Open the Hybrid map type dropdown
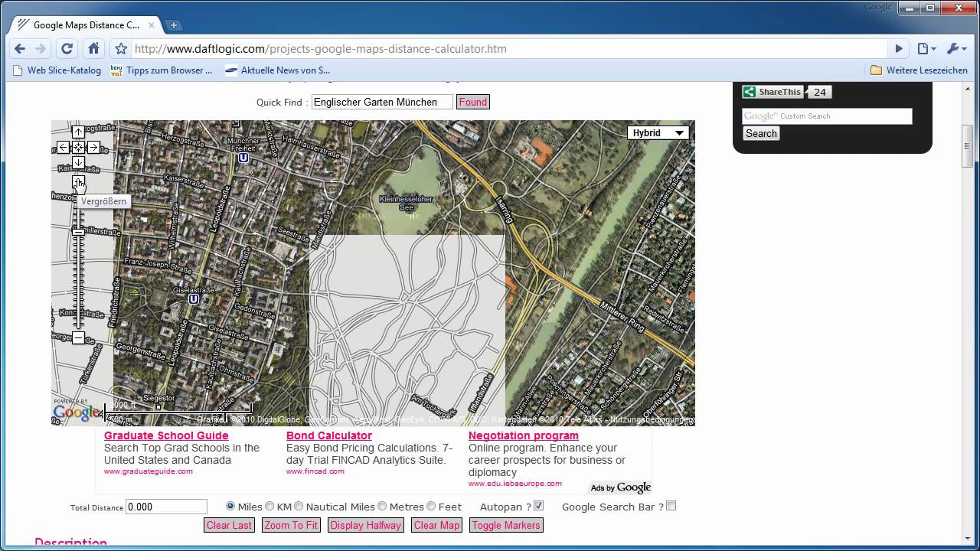The width and height of the screenshot is (980, 551). [658, 132]
